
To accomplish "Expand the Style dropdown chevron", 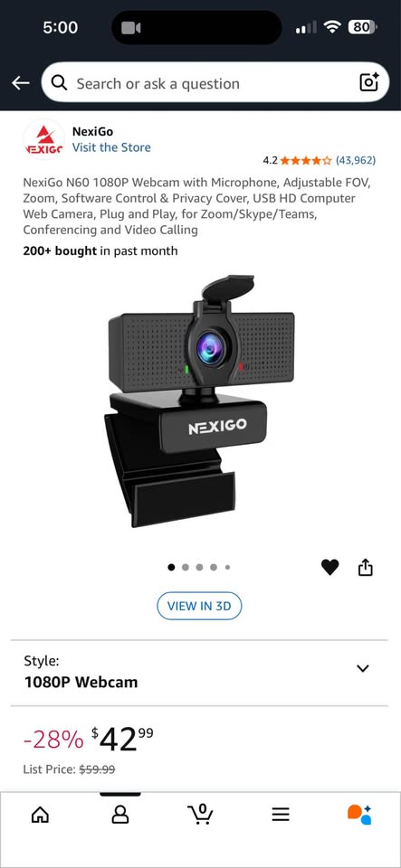I will tap(363, 668).
